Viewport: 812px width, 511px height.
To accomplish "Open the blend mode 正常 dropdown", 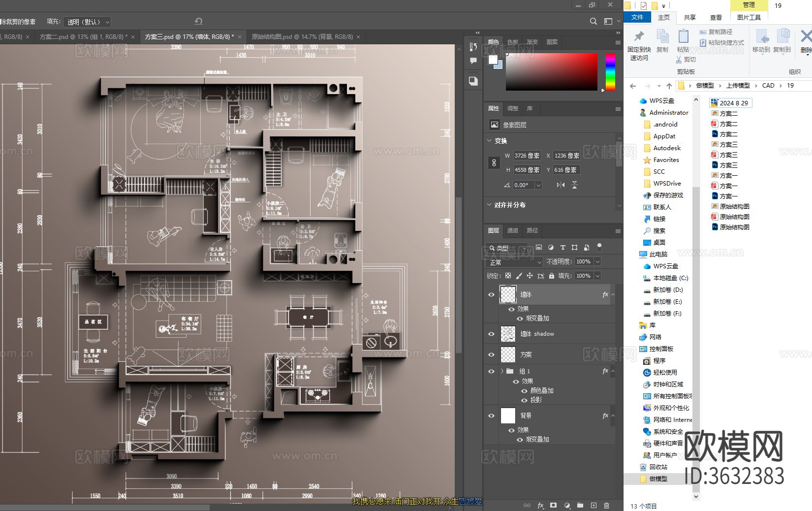I will [x=514, y=262].
